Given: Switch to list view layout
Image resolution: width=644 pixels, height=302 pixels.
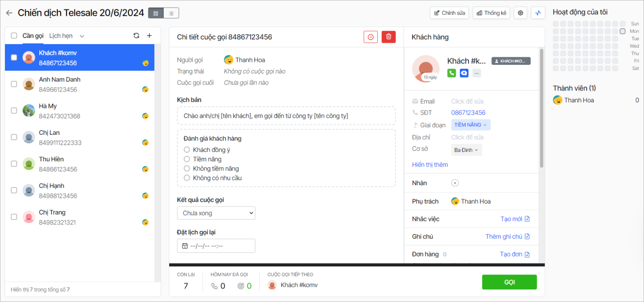Looking at the screenshot, I should tap(171, 13).
